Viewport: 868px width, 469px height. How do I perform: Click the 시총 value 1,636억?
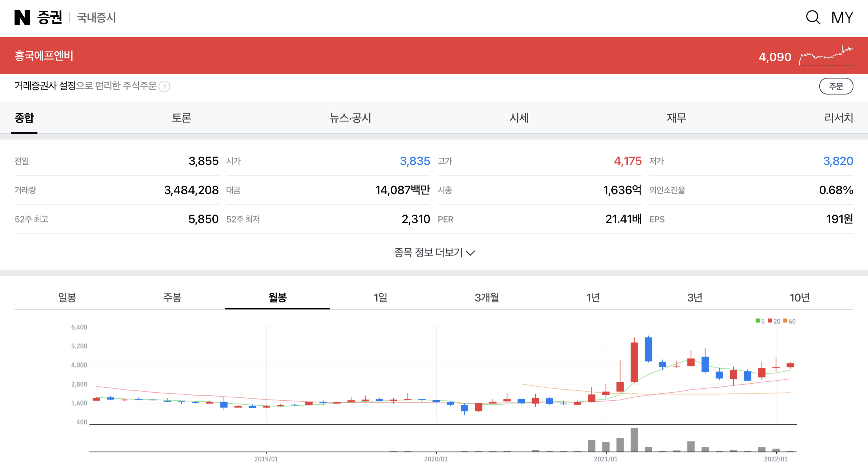point(622,190)
